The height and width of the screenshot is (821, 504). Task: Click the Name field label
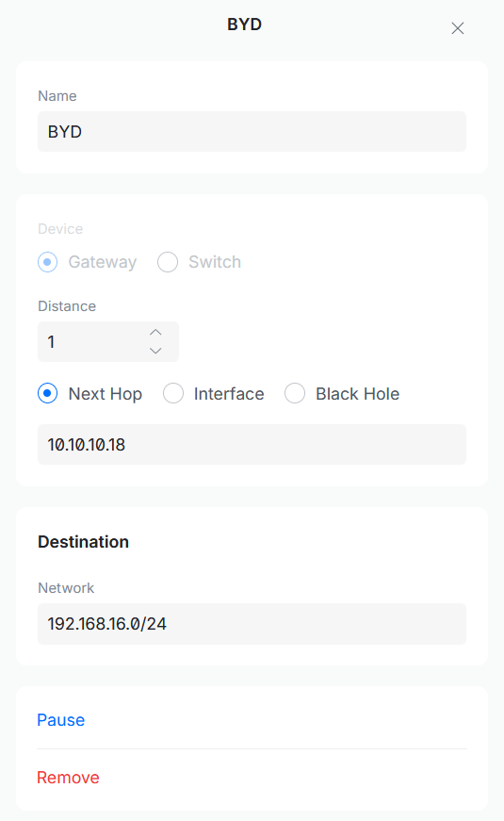[x=57, y=96]
